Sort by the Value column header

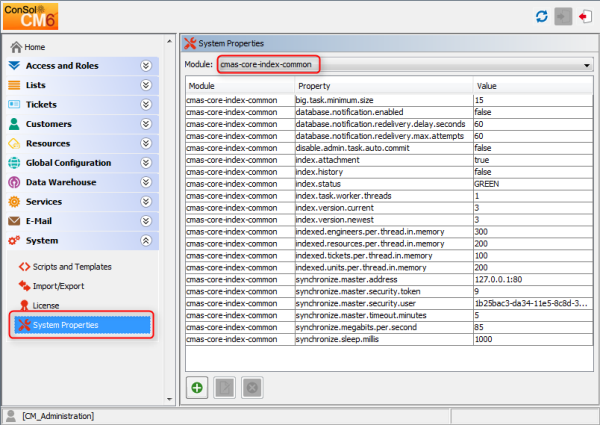[x=533, y=86]
